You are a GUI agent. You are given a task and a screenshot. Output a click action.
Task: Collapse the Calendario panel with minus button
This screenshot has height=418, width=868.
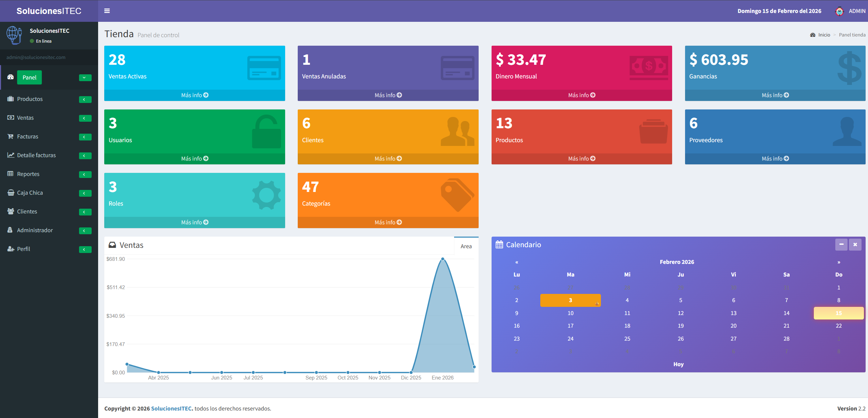[x=841, y=244]
